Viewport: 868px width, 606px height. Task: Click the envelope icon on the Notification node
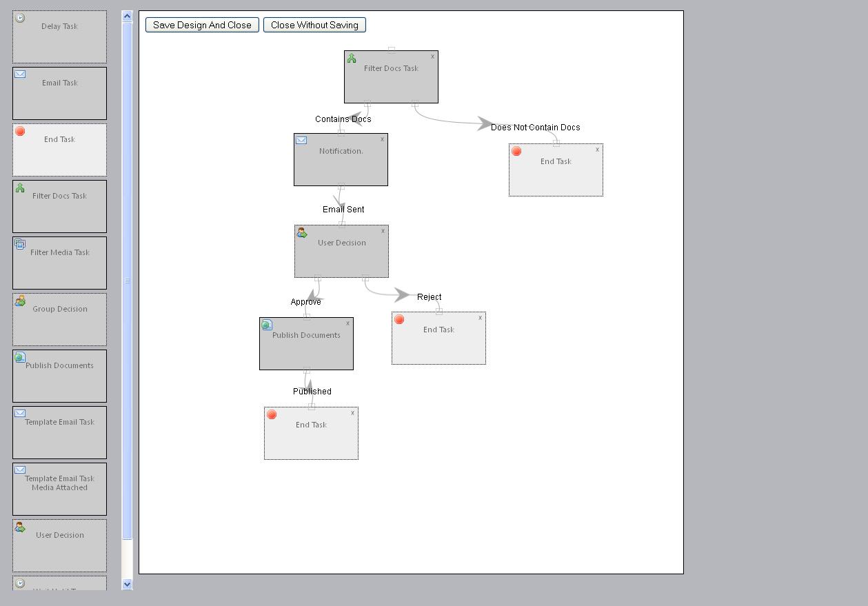(301, 140)
